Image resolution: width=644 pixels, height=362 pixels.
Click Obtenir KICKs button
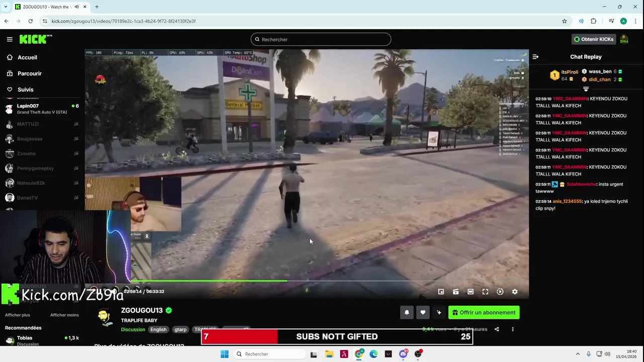594,39
